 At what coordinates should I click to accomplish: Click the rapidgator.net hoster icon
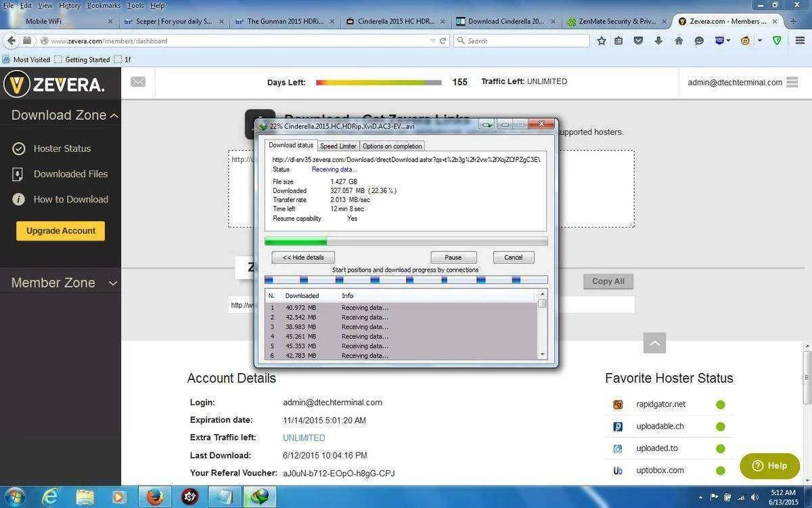[618, 404]
